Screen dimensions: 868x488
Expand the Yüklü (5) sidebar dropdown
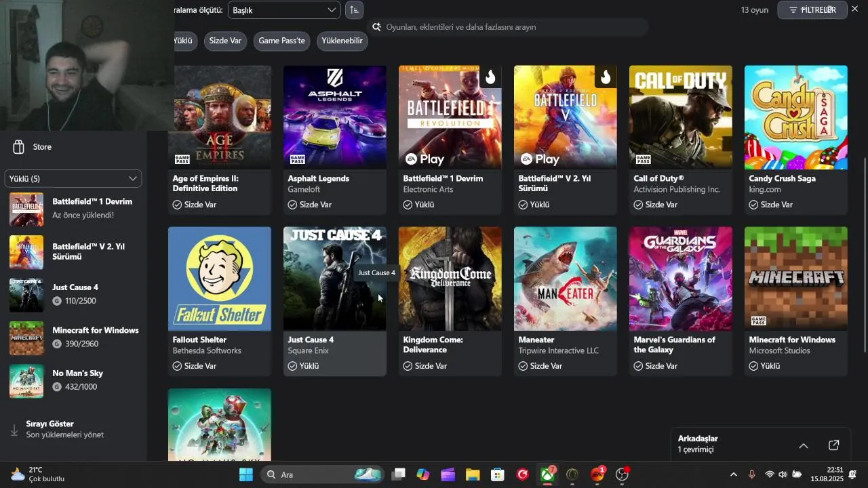pos(73,178)
